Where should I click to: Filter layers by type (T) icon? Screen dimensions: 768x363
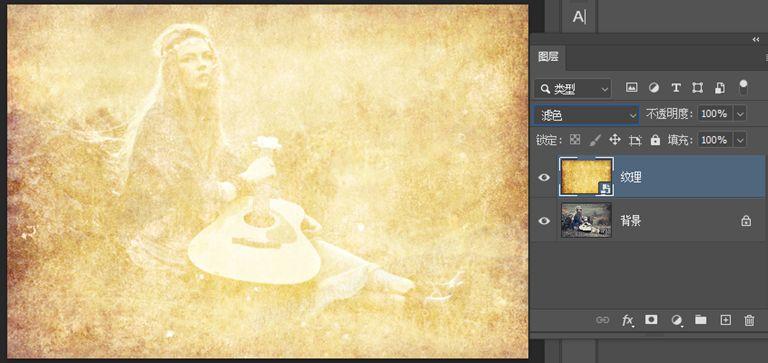point(676,88)
